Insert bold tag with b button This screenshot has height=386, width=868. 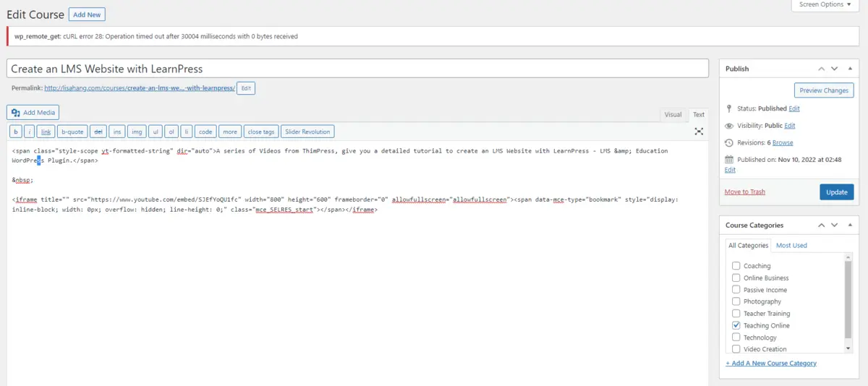(15, 132)
